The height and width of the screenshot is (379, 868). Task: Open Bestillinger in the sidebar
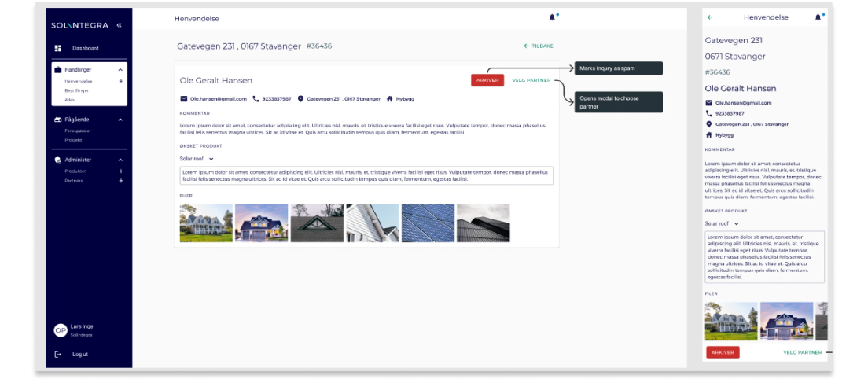click(77, 90)
